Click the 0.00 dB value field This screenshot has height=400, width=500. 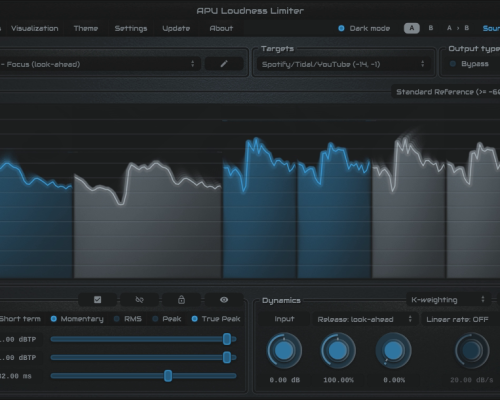284,380
